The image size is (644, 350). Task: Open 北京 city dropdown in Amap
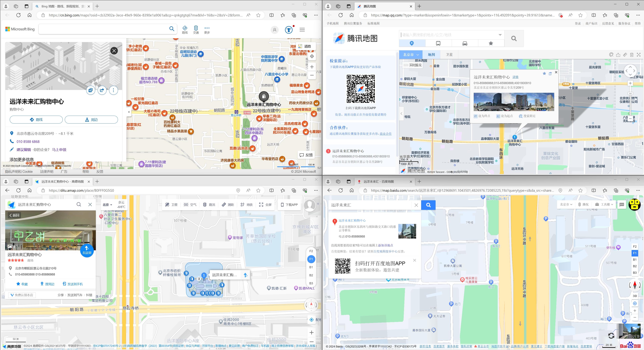point(107,205)
